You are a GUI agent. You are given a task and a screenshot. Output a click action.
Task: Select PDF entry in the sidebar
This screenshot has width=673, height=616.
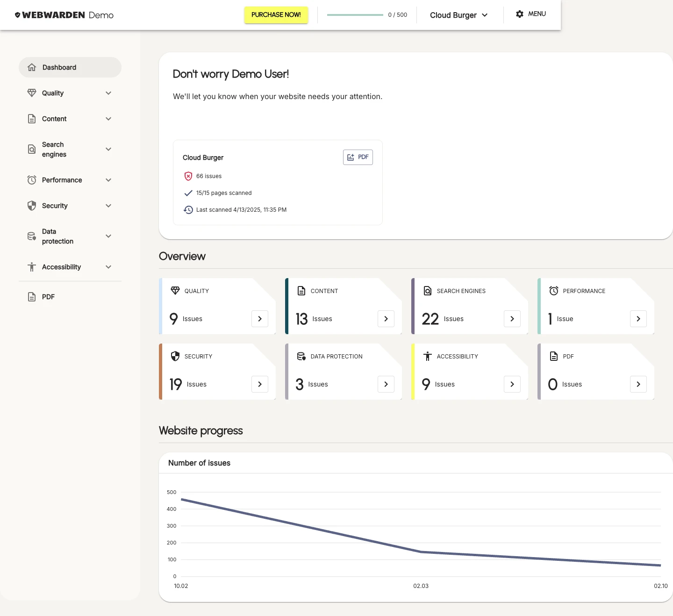47,297
